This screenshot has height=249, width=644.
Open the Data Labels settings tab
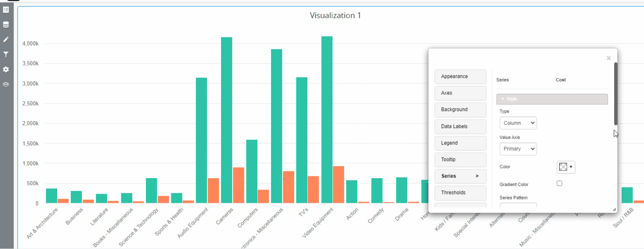pos(460,126)
